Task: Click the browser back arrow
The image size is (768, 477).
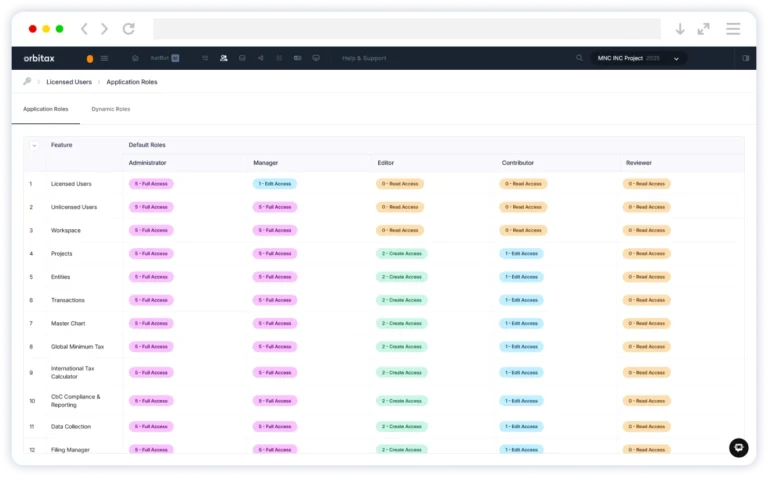Action: pyautogui.click(x=84, y=29)
